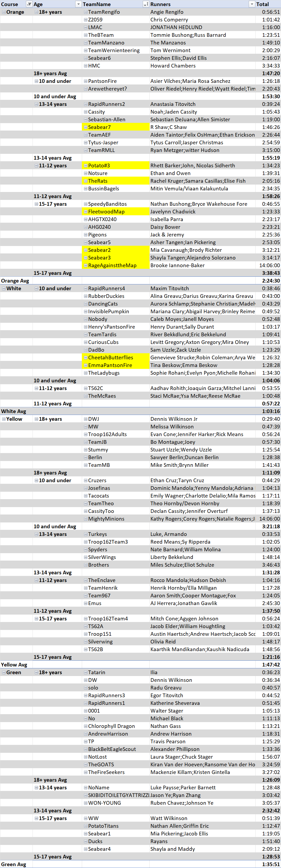Select the highlighted RageAgainsttheMap cell
The width and height of the screenshot is (281, 868).
point(115,265)
